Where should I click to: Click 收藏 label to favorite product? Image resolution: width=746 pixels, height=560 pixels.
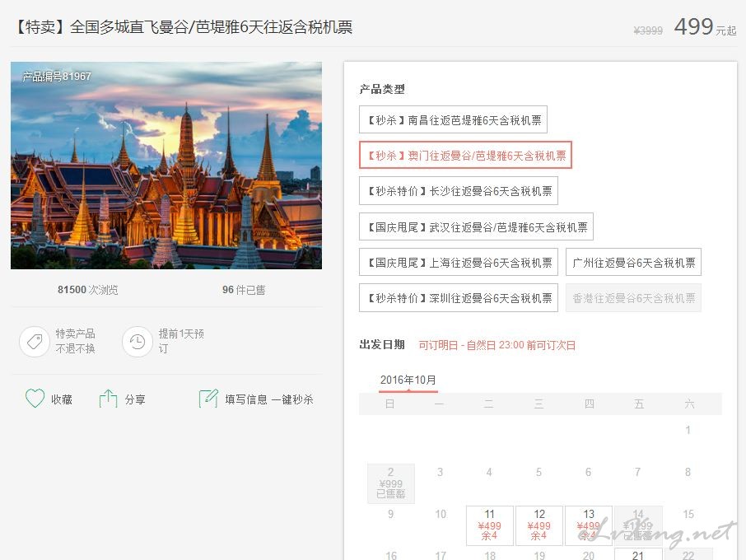pyautogui.click(x=62, y=399)
